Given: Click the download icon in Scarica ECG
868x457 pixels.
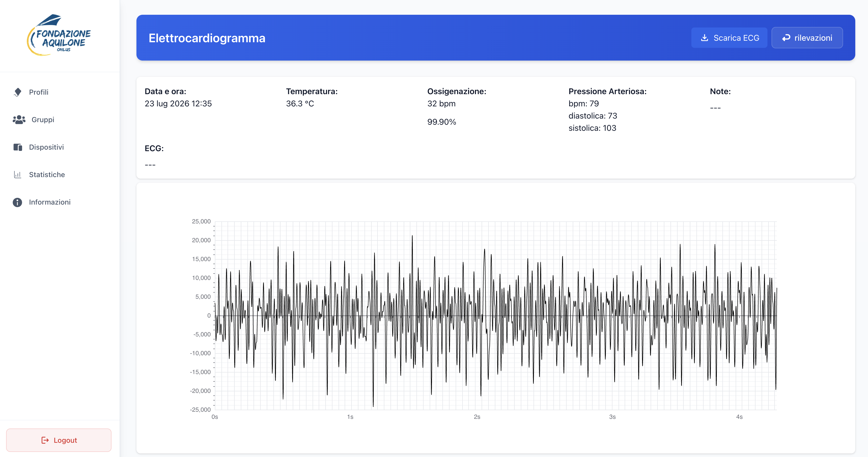Looking at the screenshot, I should click(704, 38).
